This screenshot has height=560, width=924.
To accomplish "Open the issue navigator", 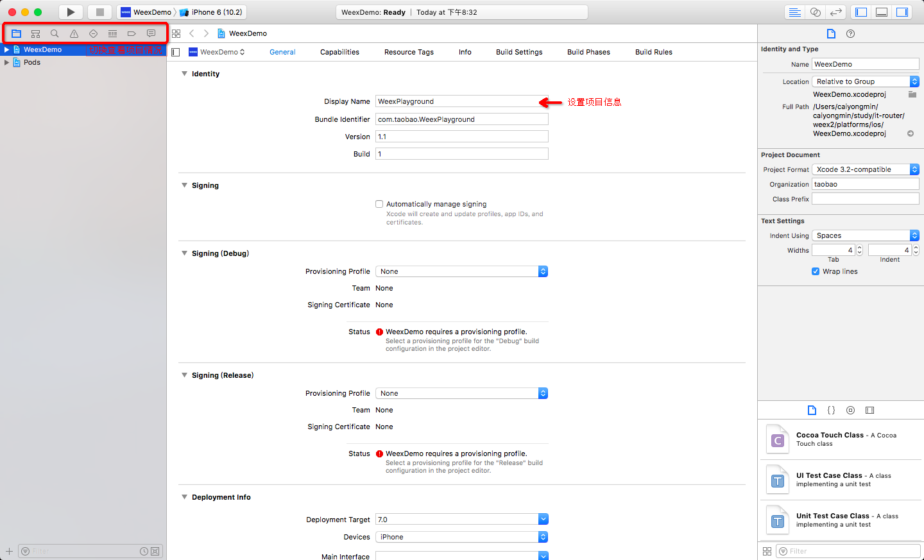I will (74, 33).
